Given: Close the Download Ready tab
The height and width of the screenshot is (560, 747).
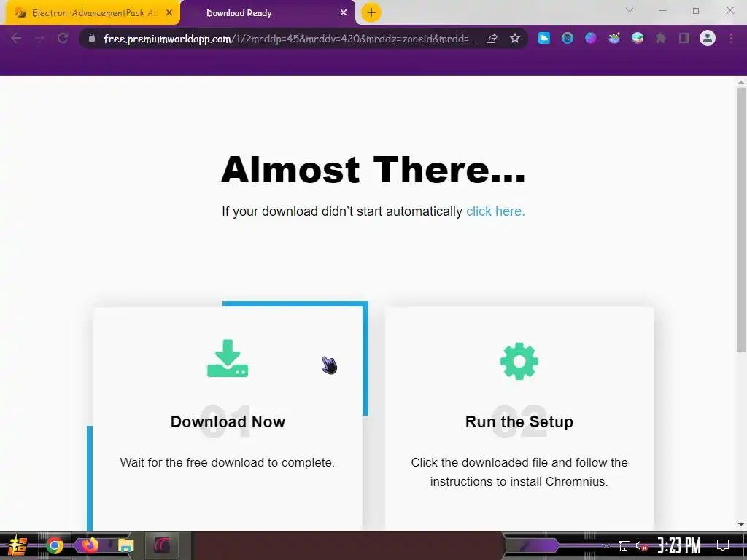Looking at the screenshot, I should (x=344, y=13).
